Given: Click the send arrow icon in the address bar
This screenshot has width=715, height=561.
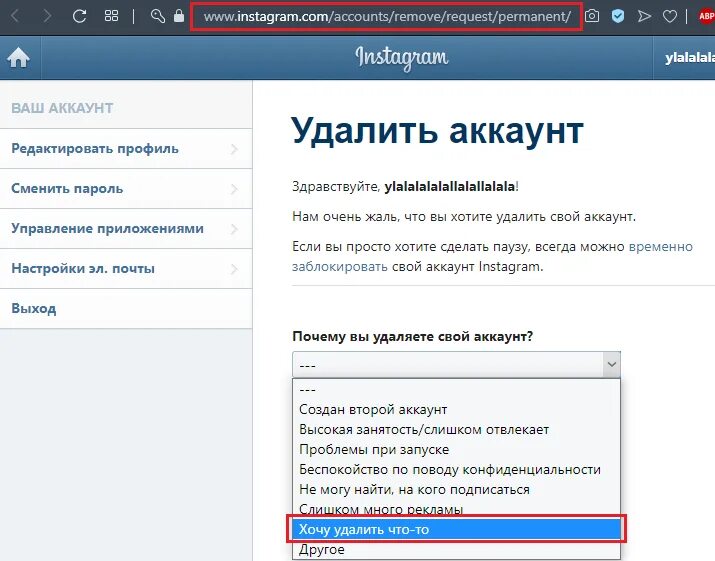Looking at the screenshot, I should (x=644, y=16).
